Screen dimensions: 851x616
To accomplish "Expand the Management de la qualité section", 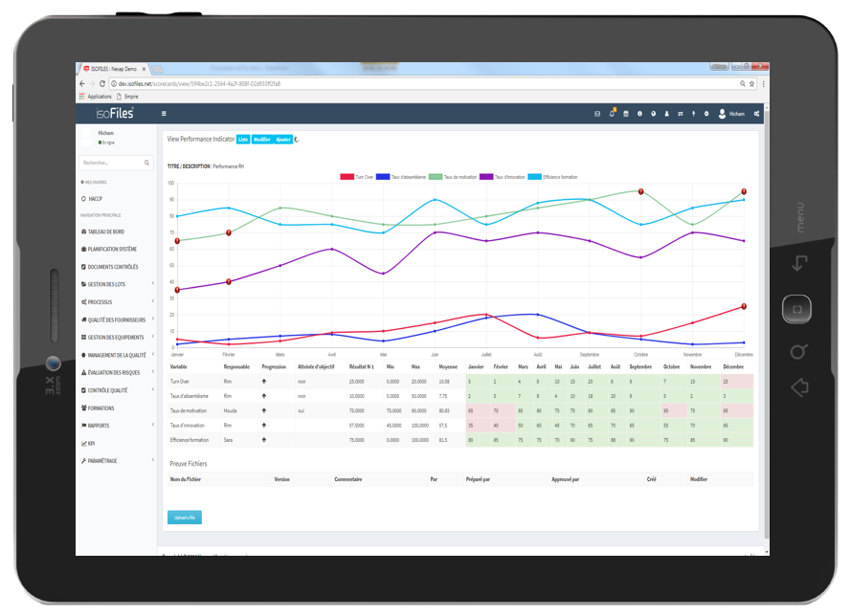I will coord(117,355).
